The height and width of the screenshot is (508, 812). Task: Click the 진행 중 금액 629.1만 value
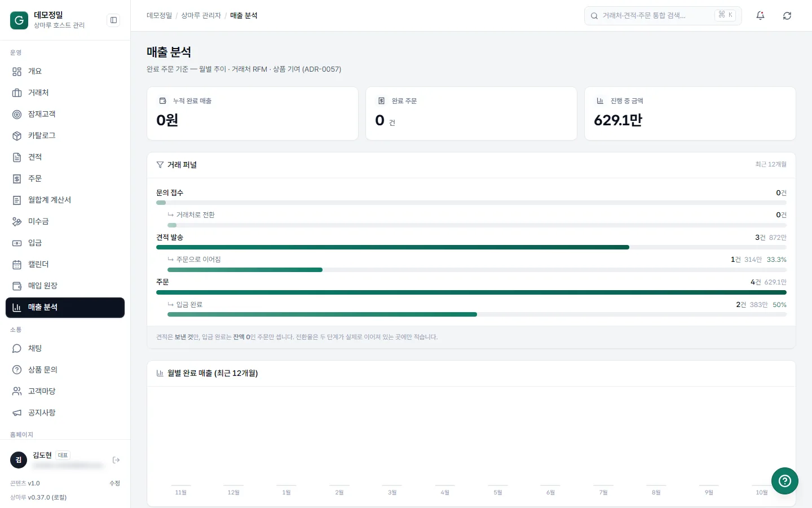(x=618, y=120)
